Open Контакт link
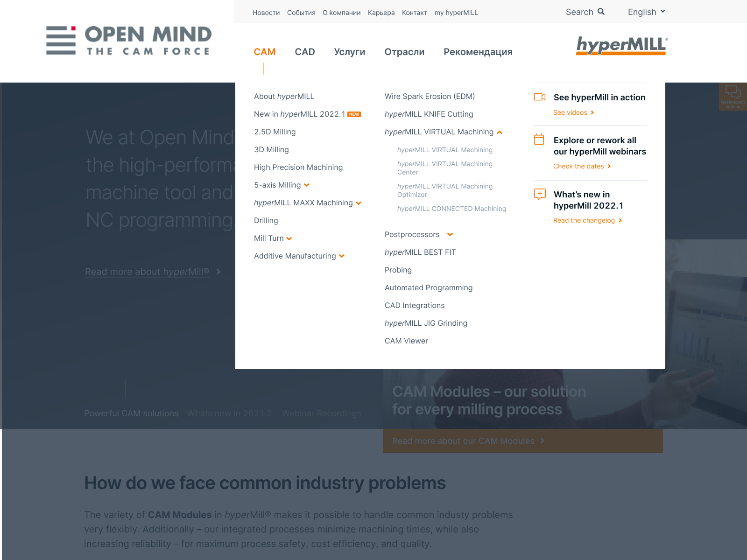Screen dimensions: 747x560 [x=415, y=13]
